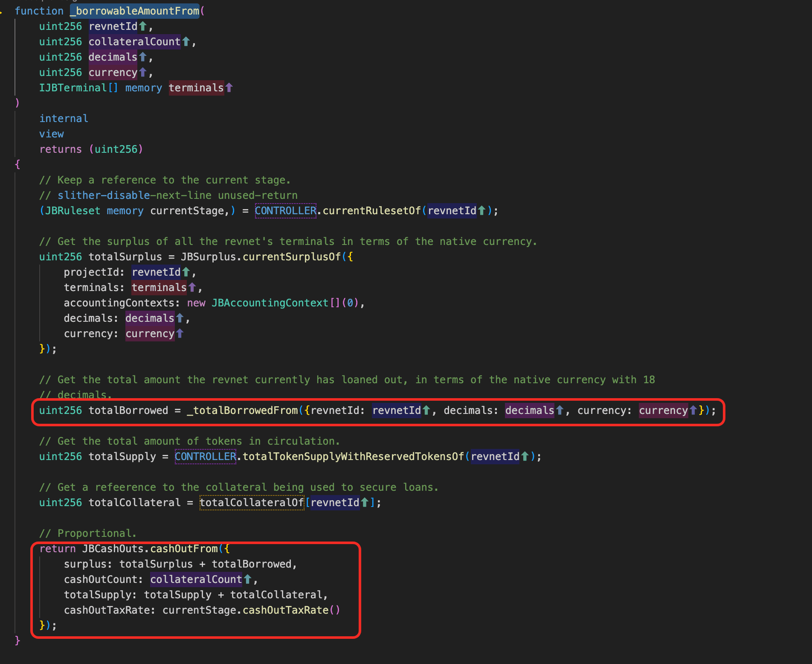Click the arrow after revnetId in the totalTokenSupplyWithReservedTokensOf call

(x=525, y=457)
